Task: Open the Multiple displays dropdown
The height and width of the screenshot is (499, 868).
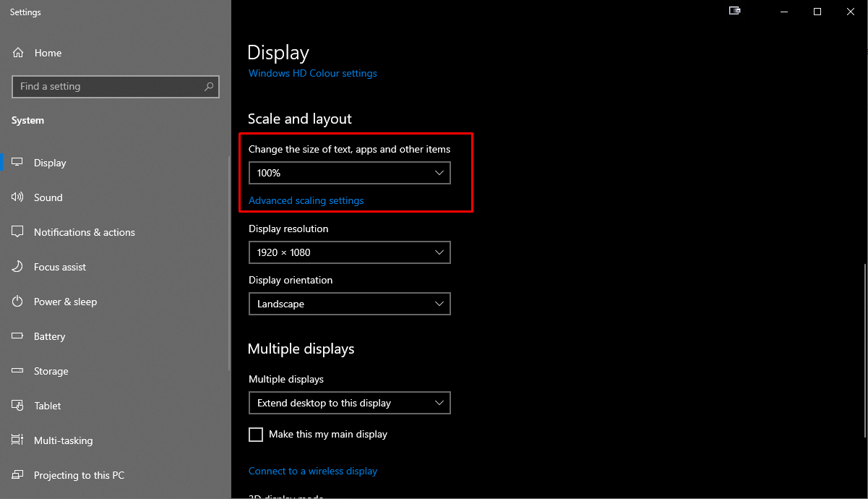Action: 349,403
